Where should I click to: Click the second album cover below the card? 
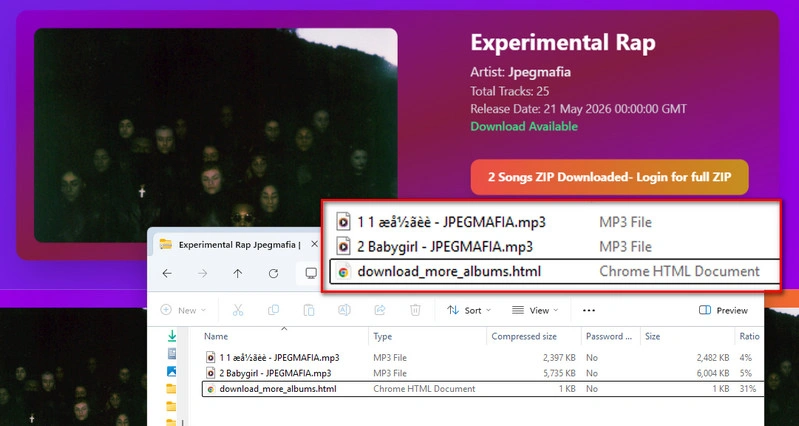(73, 367)
